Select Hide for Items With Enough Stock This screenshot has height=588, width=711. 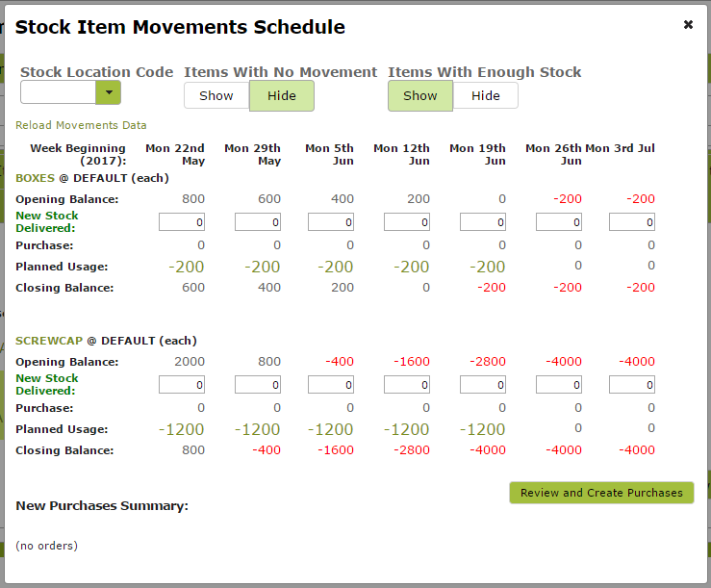pyautogui.click(x=486, y=95)
